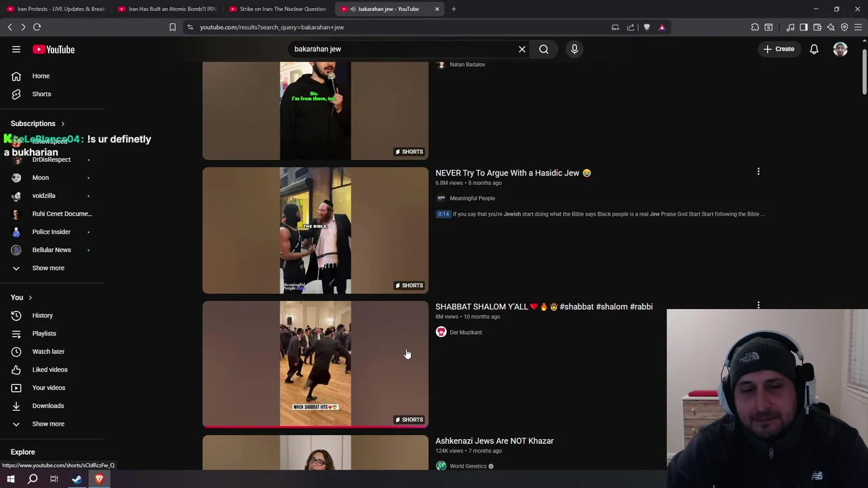868x488 pixels.
Task: Open the media control music note icon
Action: (x=790, y=27)
